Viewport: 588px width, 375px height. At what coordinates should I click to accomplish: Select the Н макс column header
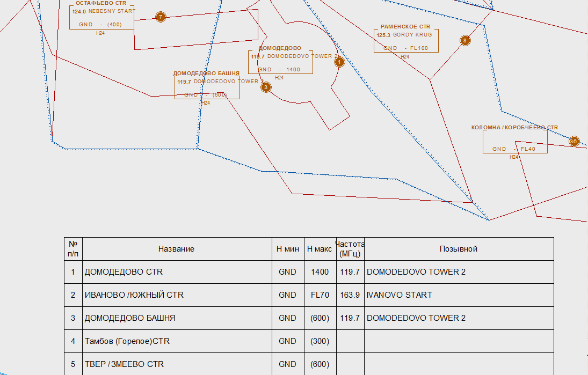click(x=320, y=249)
